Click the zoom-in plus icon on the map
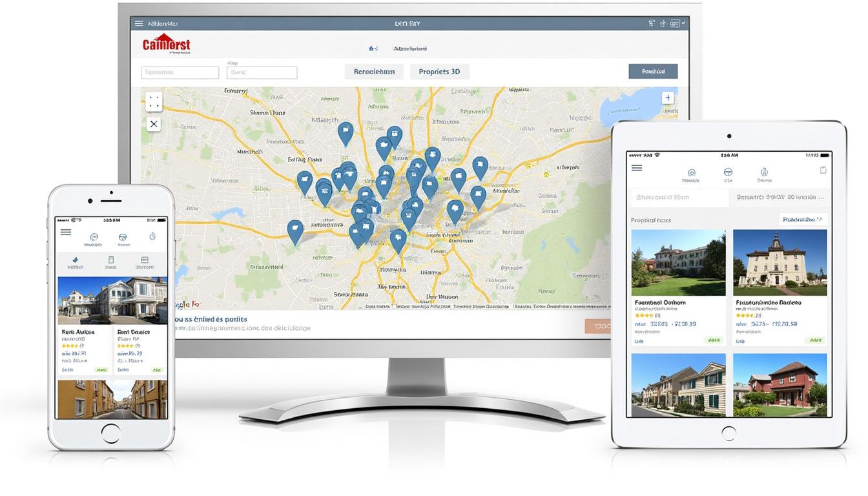868x496 pixels. tap(667, 97)
